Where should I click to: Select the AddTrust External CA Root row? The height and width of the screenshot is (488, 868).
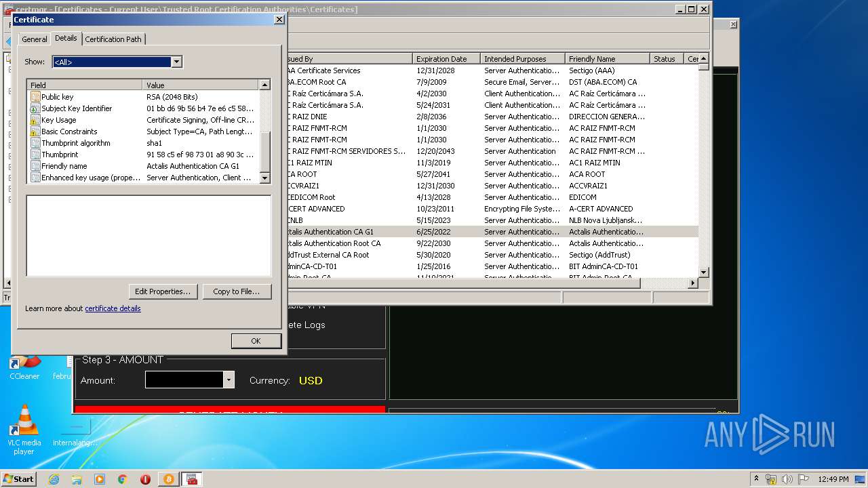(492, 255)
